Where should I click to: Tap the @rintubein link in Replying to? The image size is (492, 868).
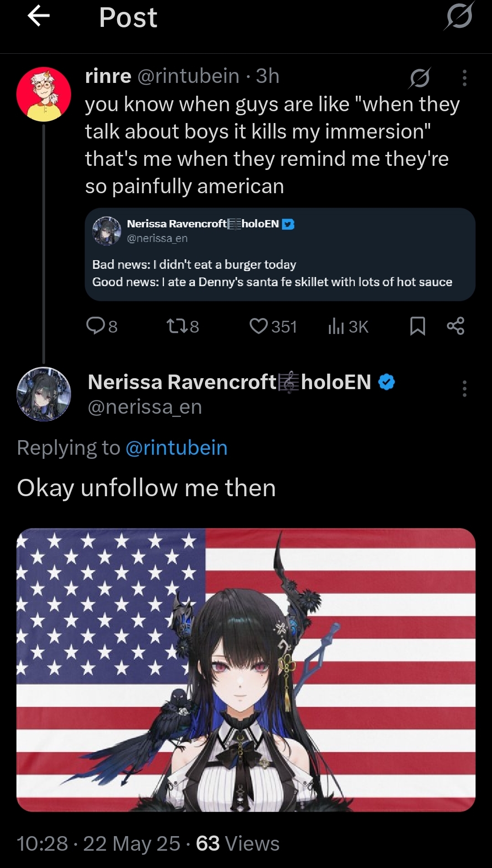[176, 448]
